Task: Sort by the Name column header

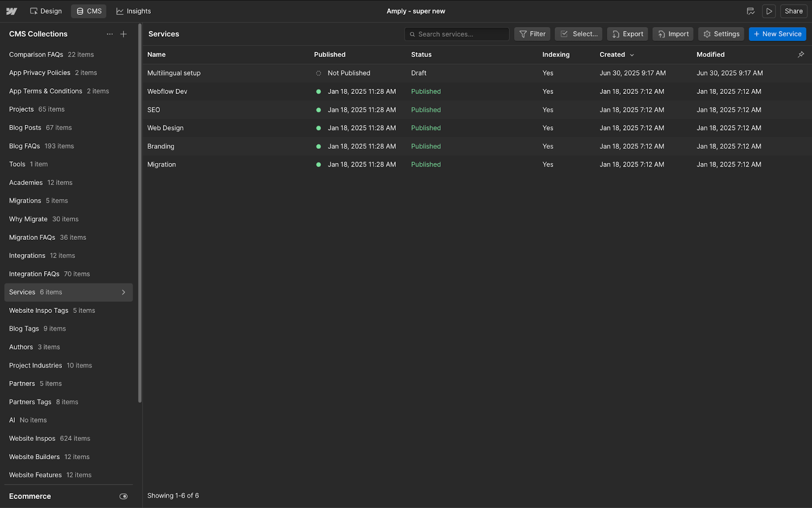Action: click(x=156, y=54)
